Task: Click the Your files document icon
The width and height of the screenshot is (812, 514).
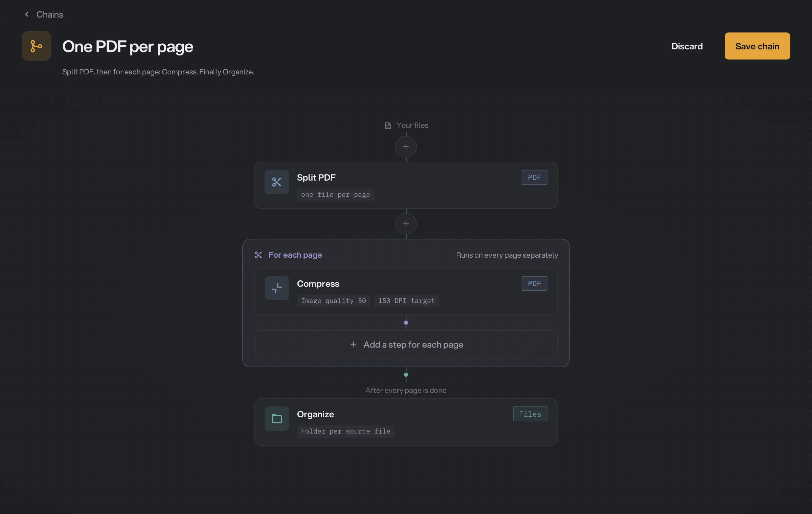Action: pos(388,125)
